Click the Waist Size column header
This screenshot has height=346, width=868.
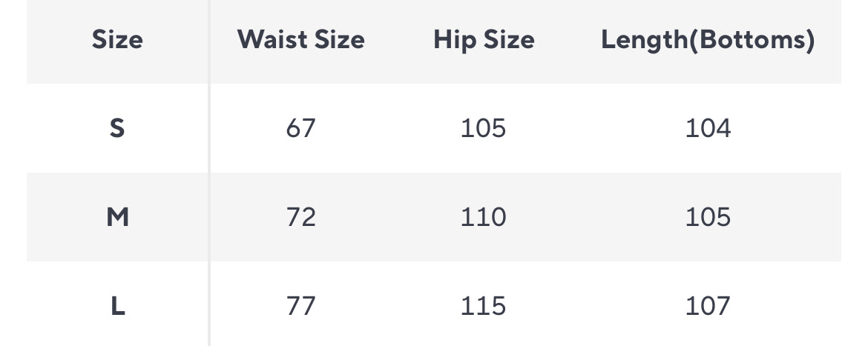pos(300,40)
